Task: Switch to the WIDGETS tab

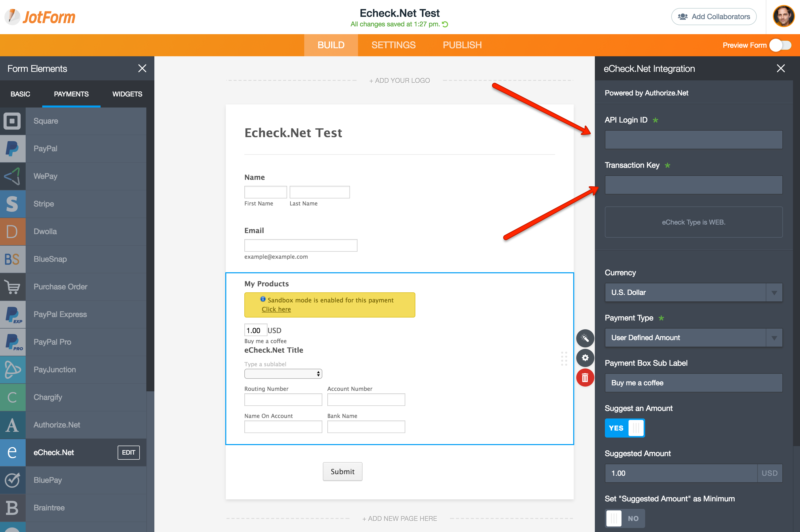Action: (x=127, y=94)
